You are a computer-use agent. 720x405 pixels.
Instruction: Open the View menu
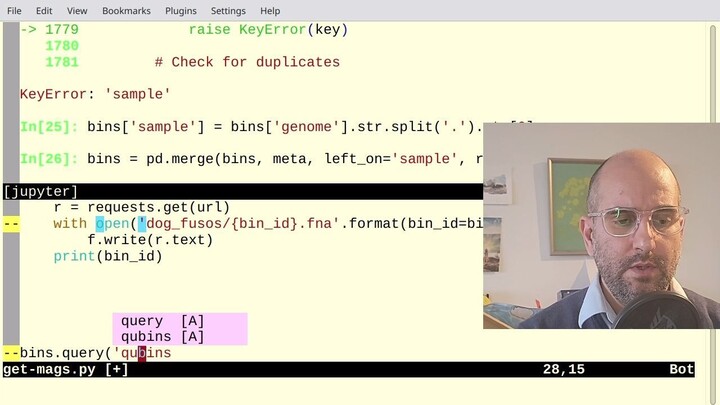click(x=77, y=10)
